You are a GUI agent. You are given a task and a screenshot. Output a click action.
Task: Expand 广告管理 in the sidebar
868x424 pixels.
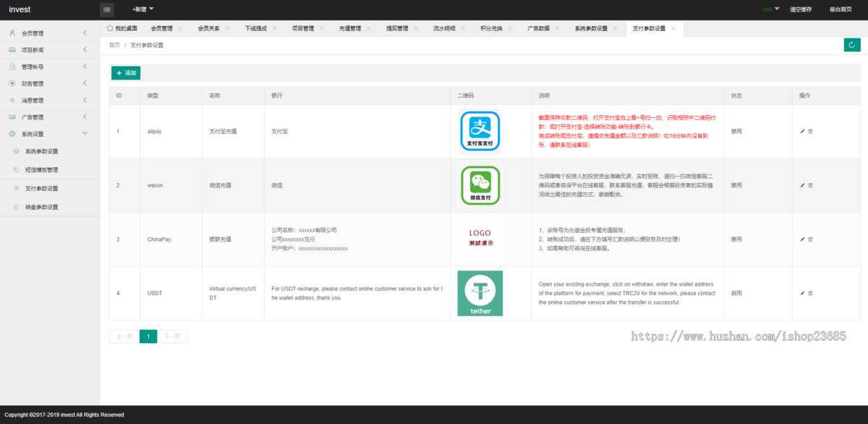point(49,116)
